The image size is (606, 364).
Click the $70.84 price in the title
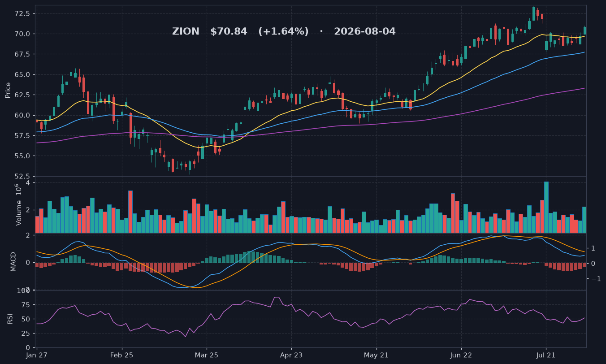[229, 32]
